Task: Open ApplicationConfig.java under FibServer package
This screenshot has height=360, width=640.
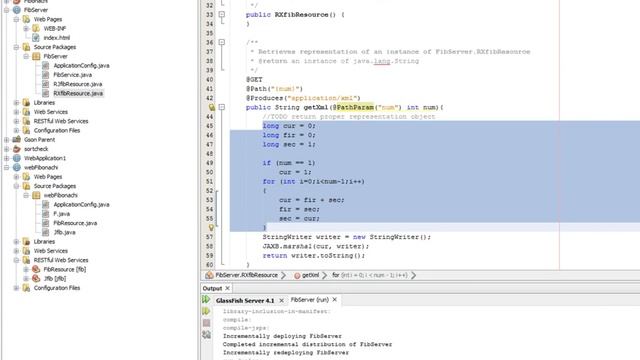Action: coord(81,65)
